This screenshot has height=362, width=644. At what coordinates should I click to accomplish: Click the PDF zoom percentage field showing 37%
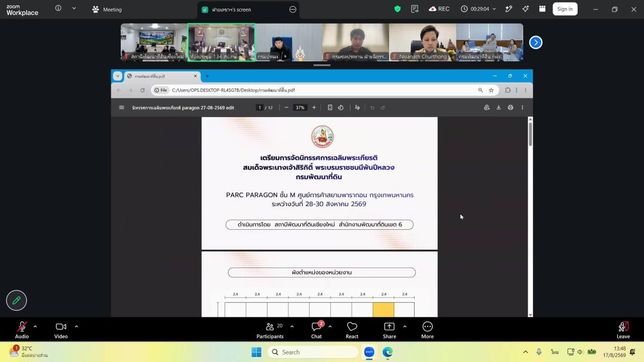300,108
